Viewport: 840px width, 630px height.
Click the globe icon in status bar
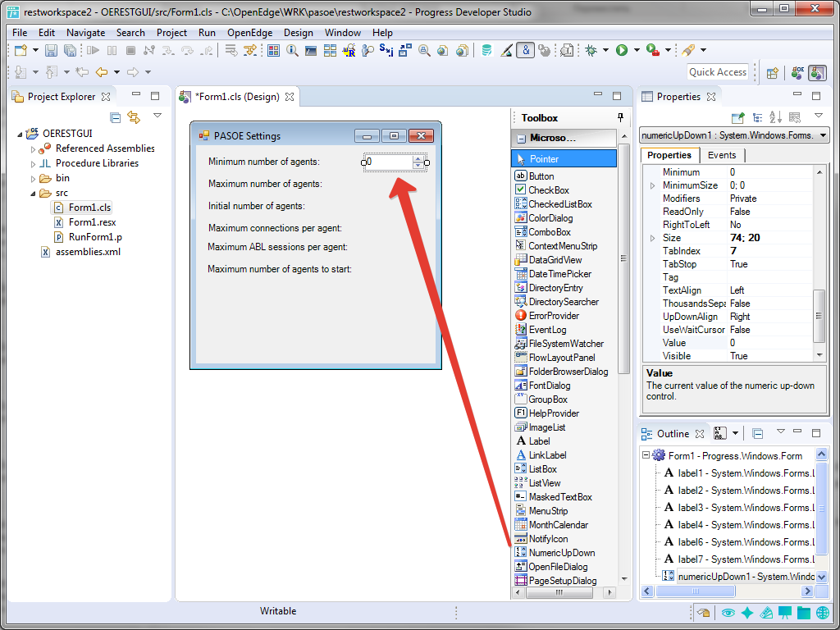pyautogui.click(x=822, y=613)
